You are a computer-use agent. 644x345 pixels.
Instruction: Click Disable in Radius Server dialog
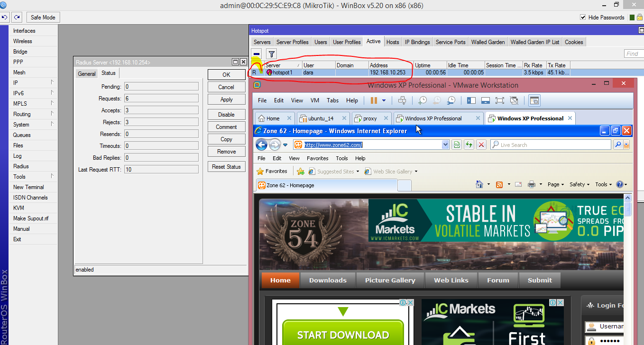[x=226, y=115]
